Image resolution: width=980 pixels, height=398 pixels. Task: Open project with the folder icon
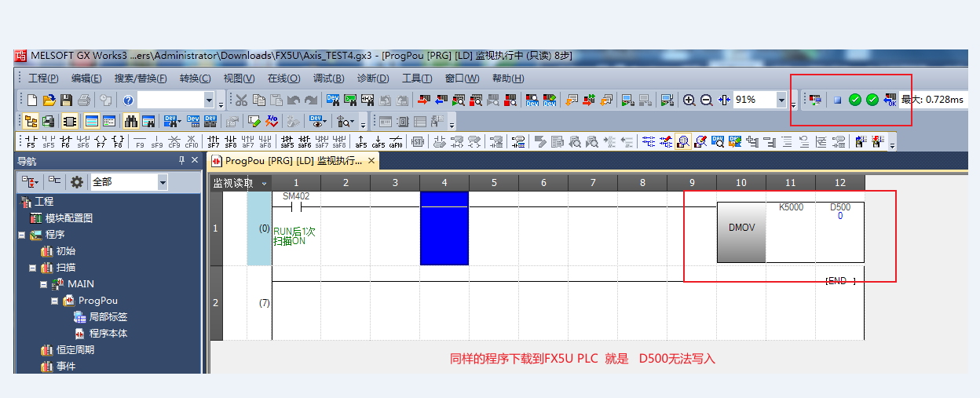(x=49, y=100)
